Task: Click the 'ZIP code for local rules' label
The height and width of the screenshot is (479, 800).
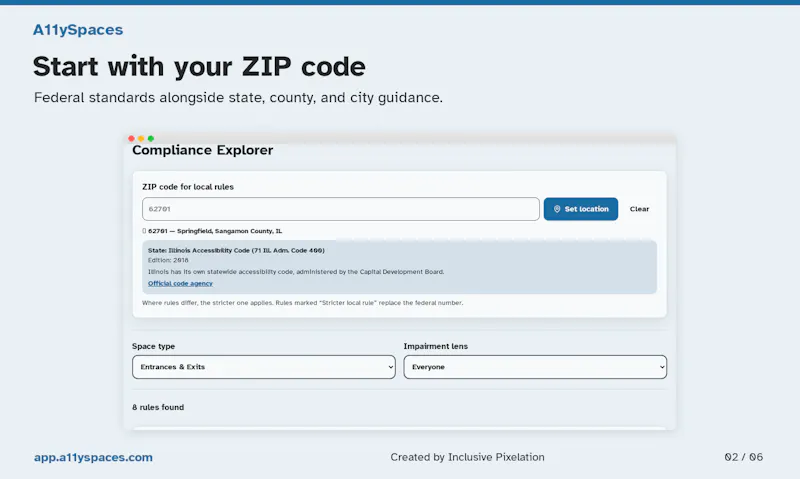Action: [x=188, y=187]
